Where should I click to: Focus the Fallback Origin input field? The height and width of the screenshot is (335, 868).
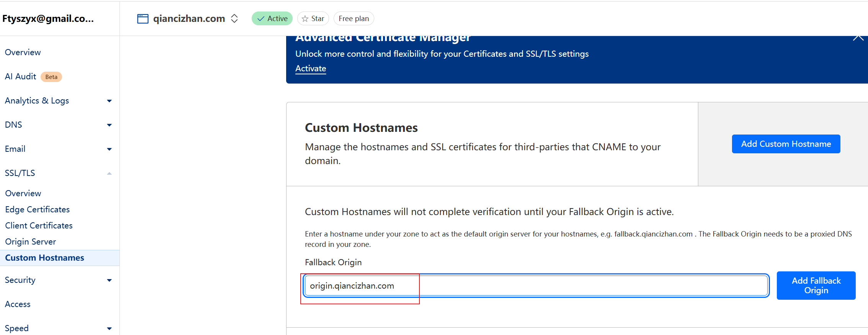(536, 286)
